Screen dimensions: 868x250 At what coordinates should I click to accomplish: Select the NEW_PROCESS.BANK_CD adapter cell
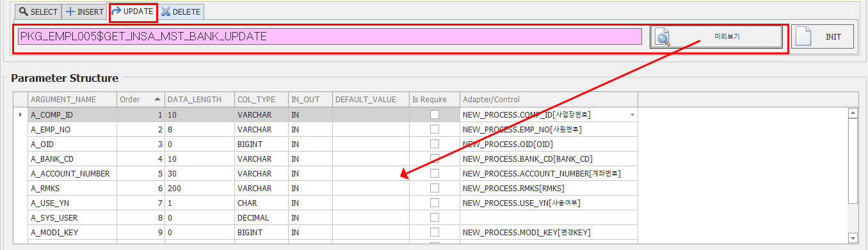click(549, 159)
